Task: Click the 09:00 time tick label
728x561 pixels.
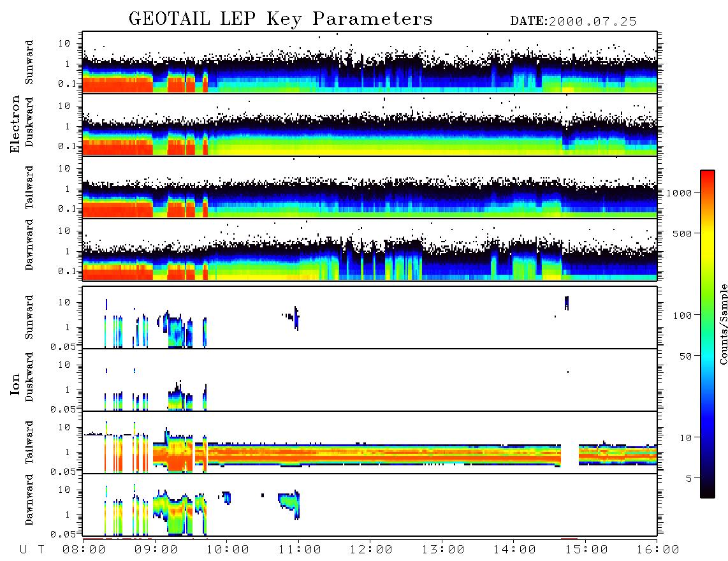Action: (x=156, y=550)
